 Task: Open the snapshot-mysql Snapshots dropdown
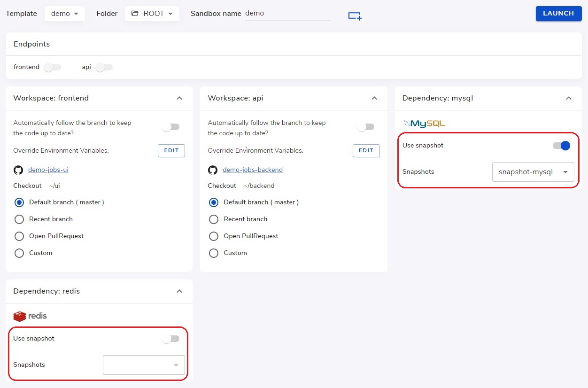(533, 172)
